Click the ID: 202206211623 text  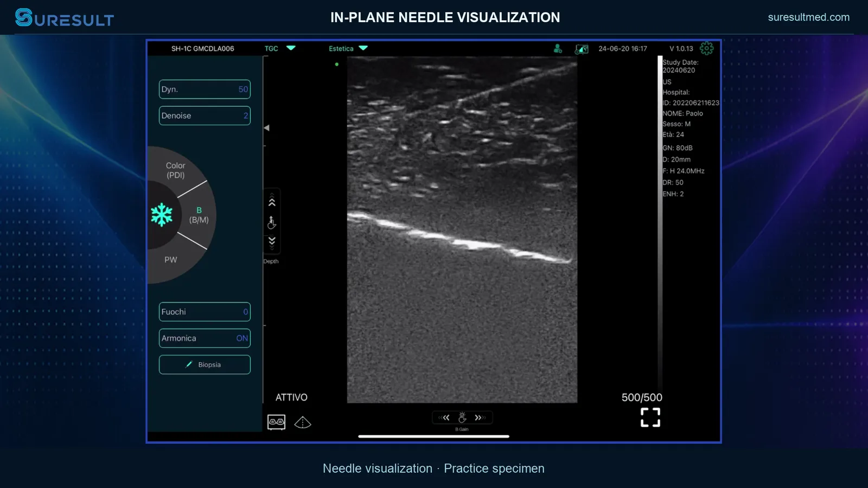(691, 102)
